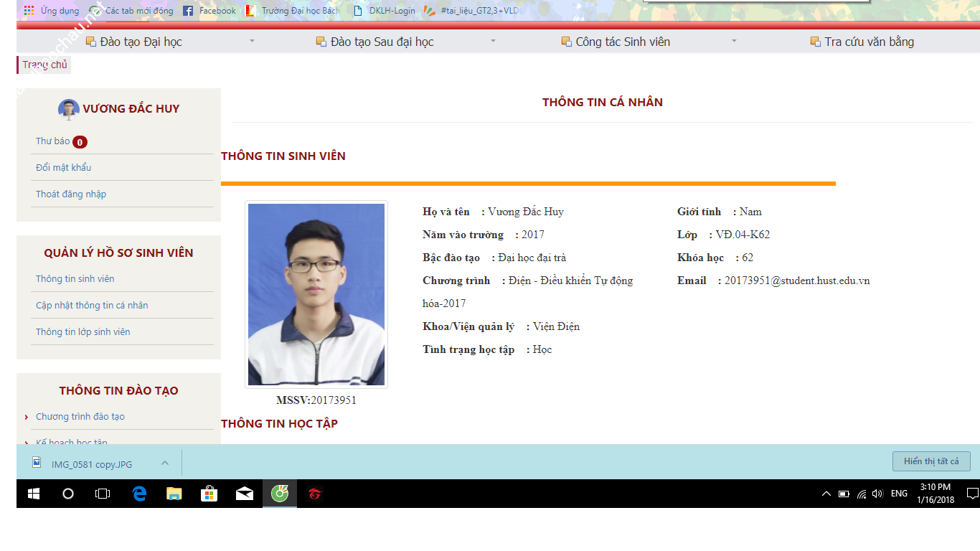This screenshot has width=980, height=551.
Task: Open the Mail app in the taskbar
Action: pyautogui.click(x=244, y=494)
